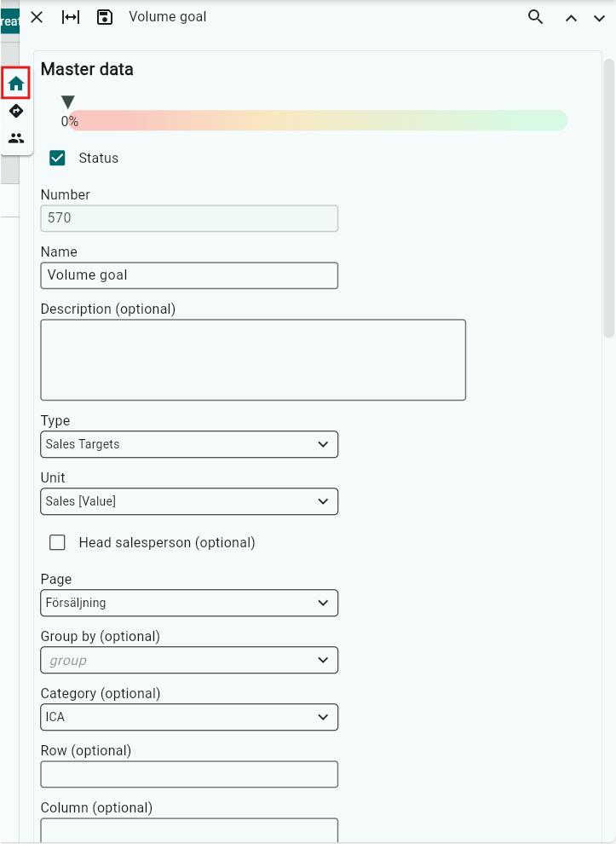Click the Status label
This screenshot has height=844, width=616.
pyautogui.click(x=99, y=158)
